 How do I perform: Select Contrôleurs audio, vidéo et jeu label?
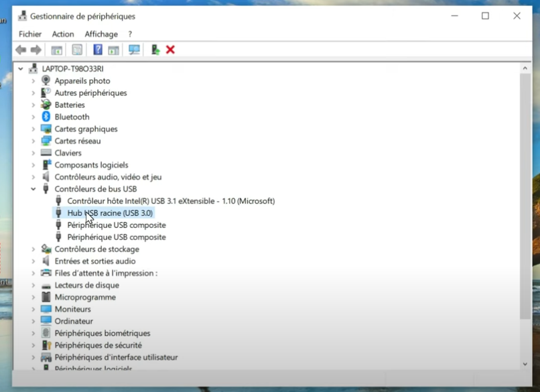click(x=108, y=177)
